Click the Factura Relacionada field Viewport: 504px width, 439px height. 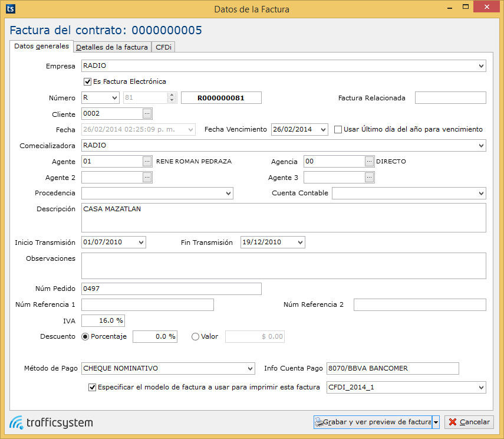coord(450,98)
